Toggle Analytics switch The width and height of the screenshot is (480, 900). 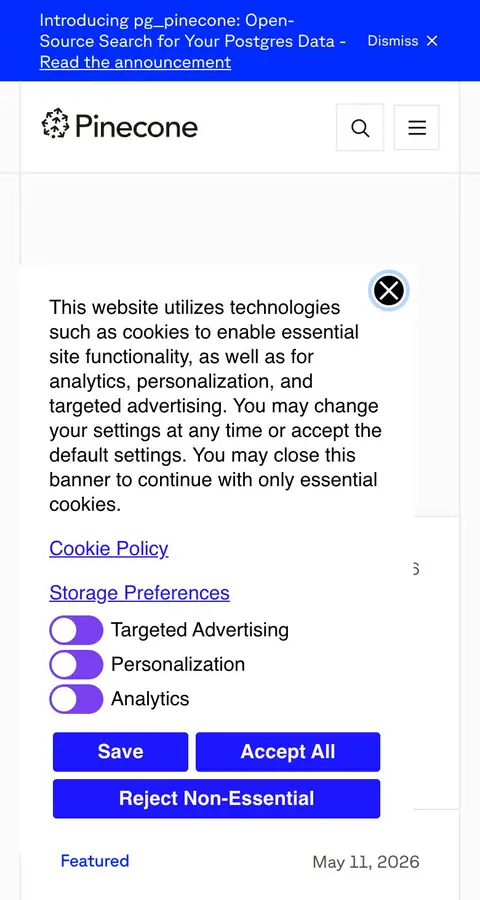tap(76, 699)
